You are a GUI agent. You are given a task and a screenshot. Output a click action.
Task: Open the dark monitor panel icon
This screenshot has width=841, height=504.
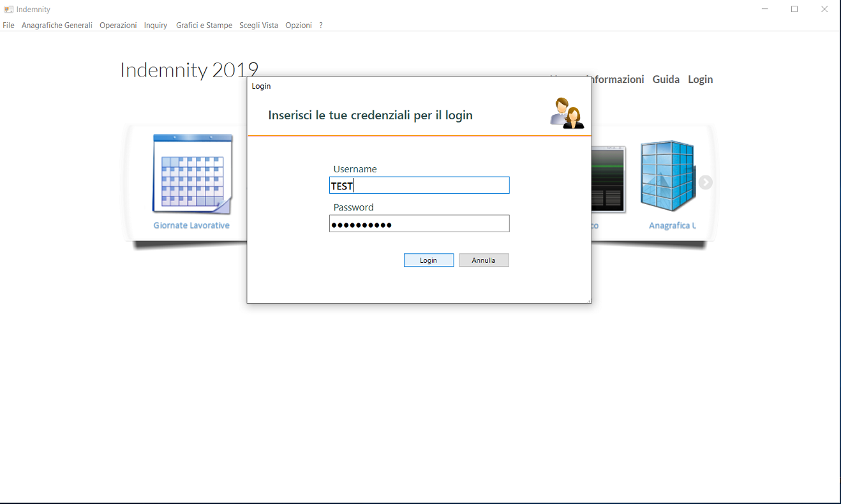[x=608, y=179]
